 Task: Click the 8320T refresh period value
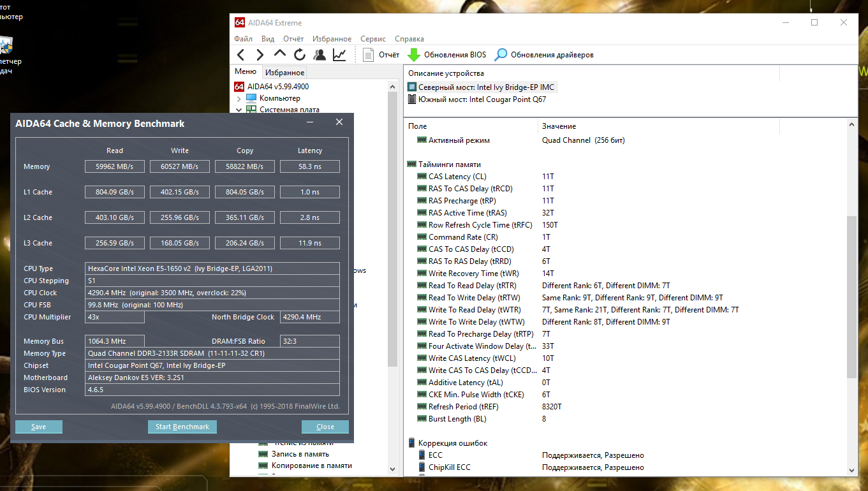pyautogui.click(x=552, y=407)
